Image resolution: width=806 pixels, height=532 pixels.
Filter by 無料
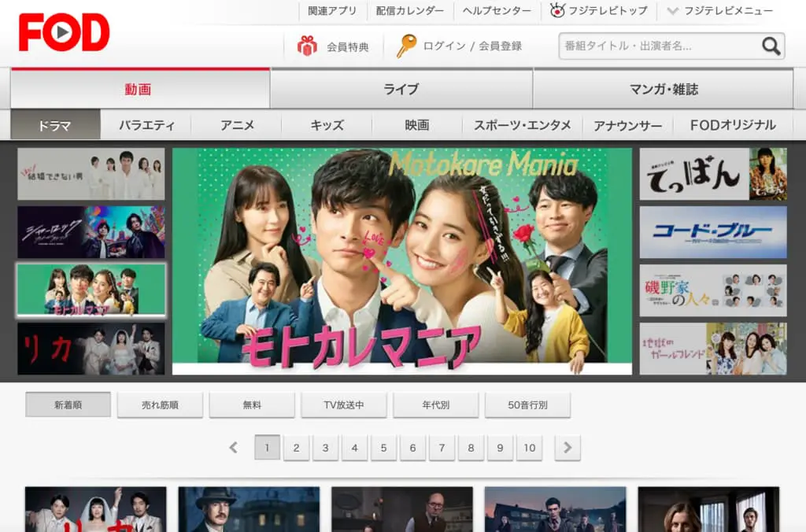click(x=252, y=405)
